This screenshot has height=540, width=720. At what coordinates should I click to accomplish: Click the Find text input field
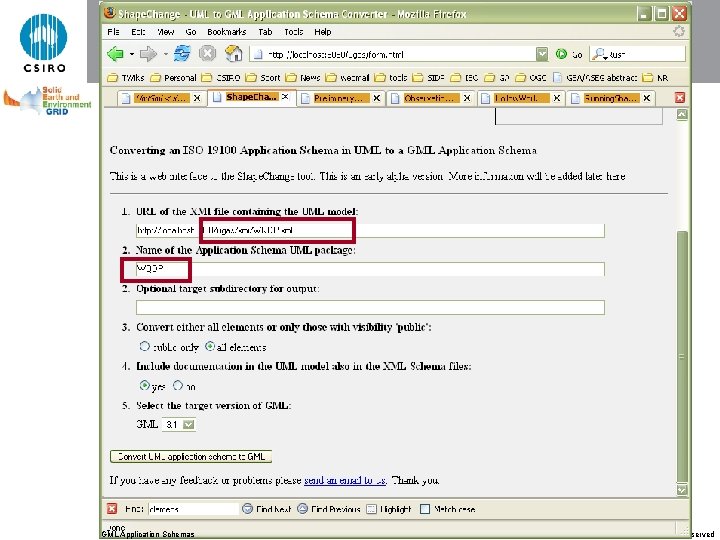(193, 509)
